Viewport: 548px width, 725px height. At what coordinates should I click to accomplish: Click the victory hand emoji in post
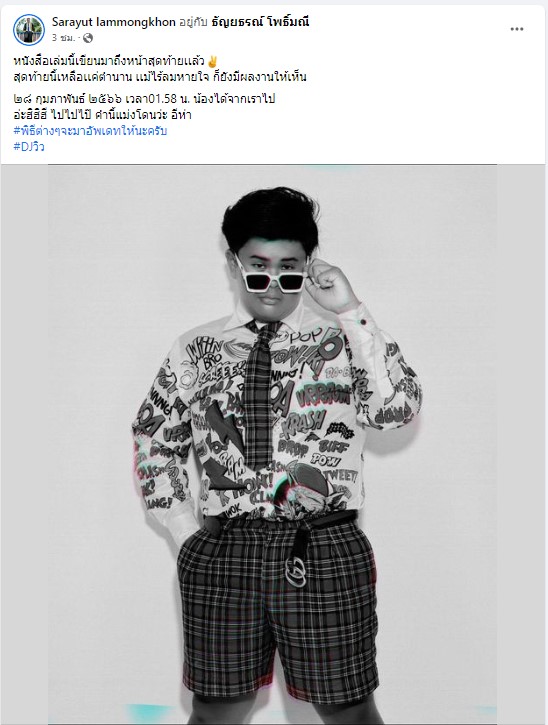click(212, 61)
